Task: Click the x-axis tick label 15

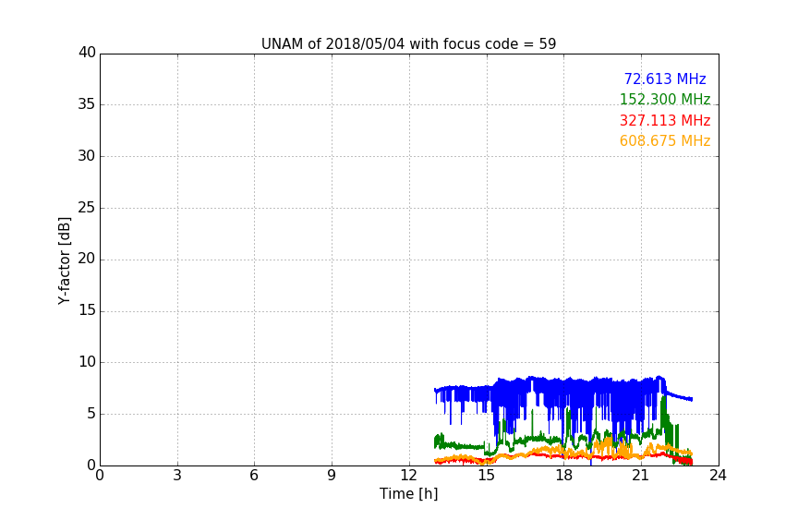Action: point(487,476)
